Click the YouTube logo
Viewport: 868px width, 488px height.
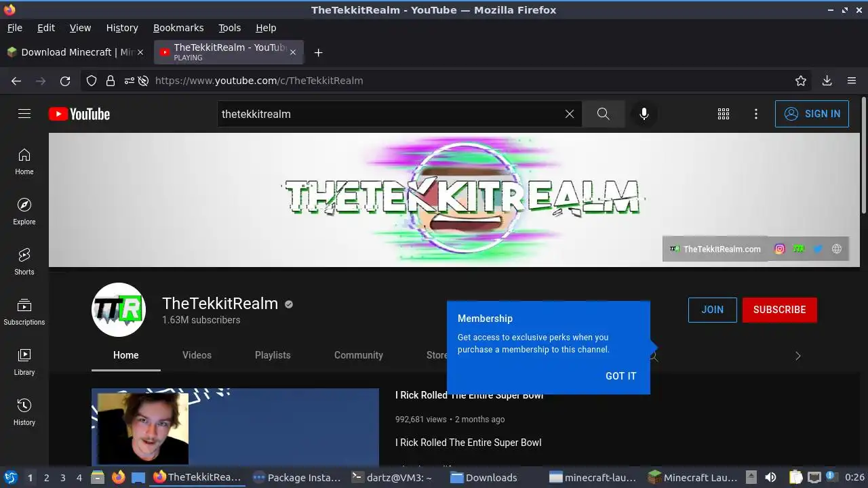click(79, 114)
